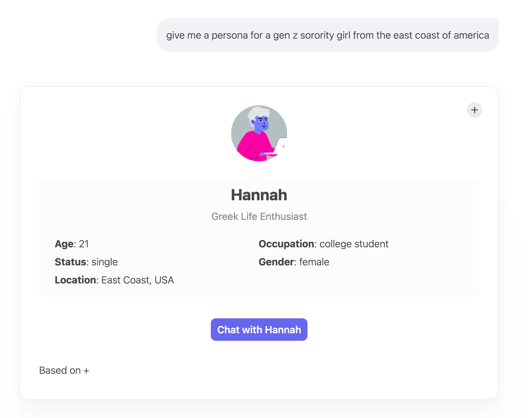Viewport: 532px width, 418px height.
Task: Click the plus icon on the persona card
Action: point(474,110)
